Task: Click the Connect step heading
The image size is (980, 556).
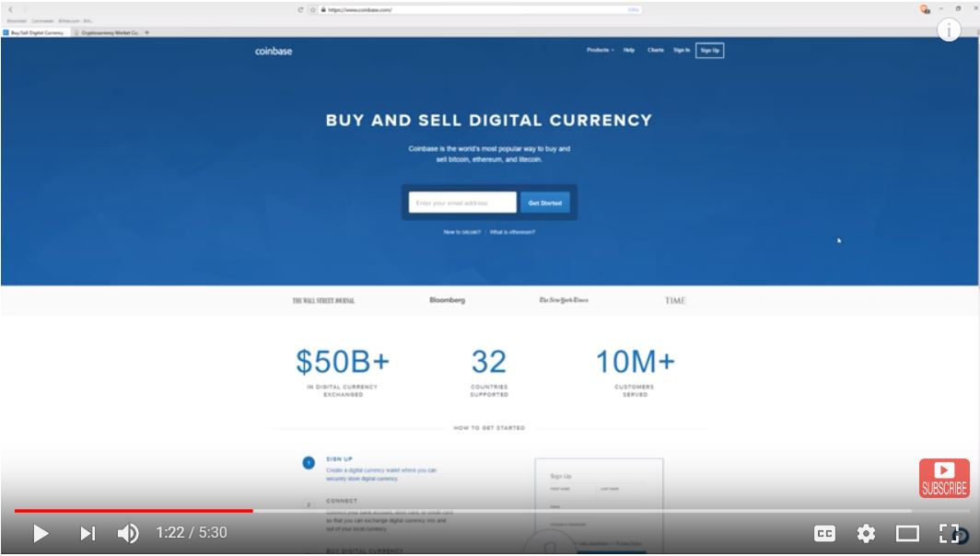Action: point(341,501)
